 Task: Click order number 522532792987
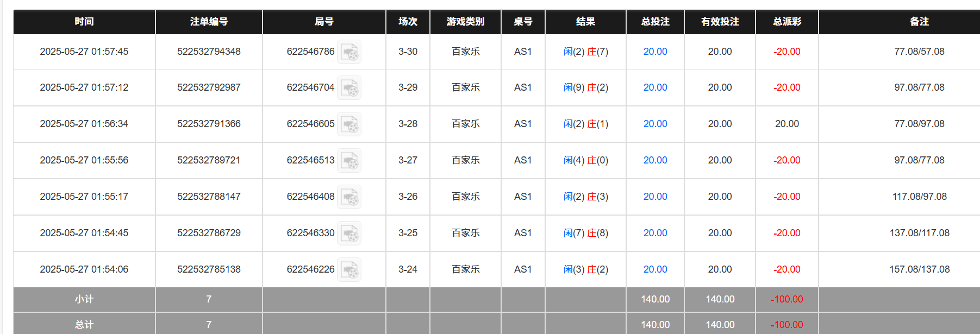(209, 87)
